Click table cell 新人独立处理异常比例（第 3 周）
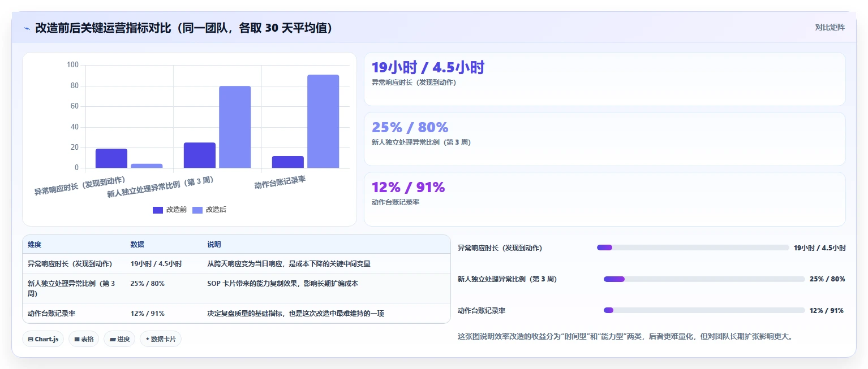The image size is (868, 369). click(x=74, y=288)
